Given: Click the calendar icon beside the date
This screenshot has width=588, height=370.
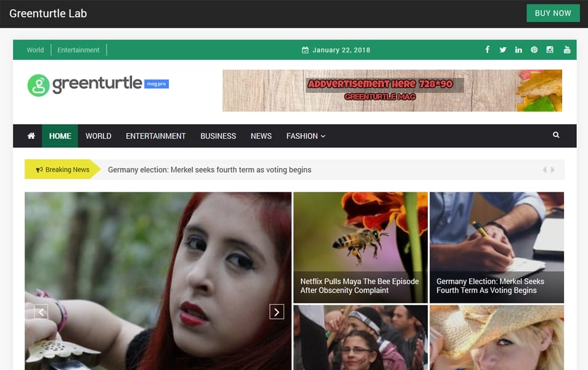Looking at the screenshot, I should 305,49.
